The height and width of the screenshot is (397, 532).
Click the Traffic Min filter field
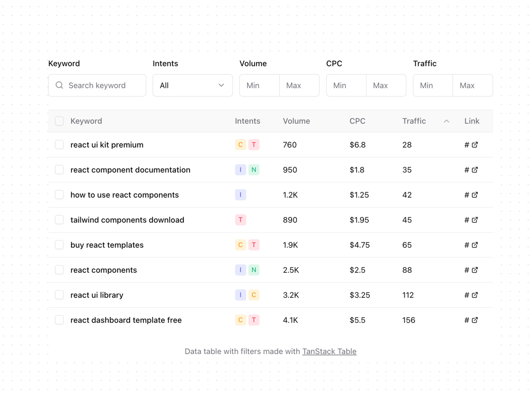point(433,86)
